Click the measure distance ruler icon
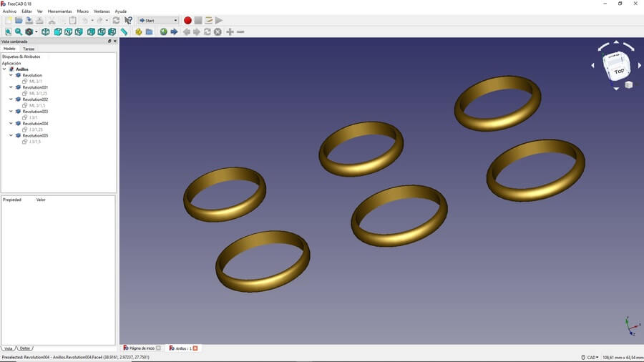The height and width of the screenshot is (362, 644). (124, 32)
